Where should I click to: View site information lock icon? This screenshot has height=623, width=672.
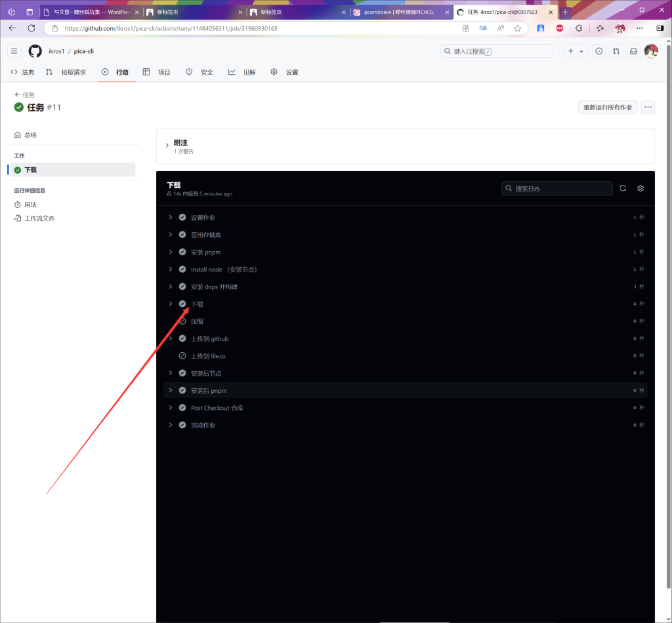(x=55, y=28)
